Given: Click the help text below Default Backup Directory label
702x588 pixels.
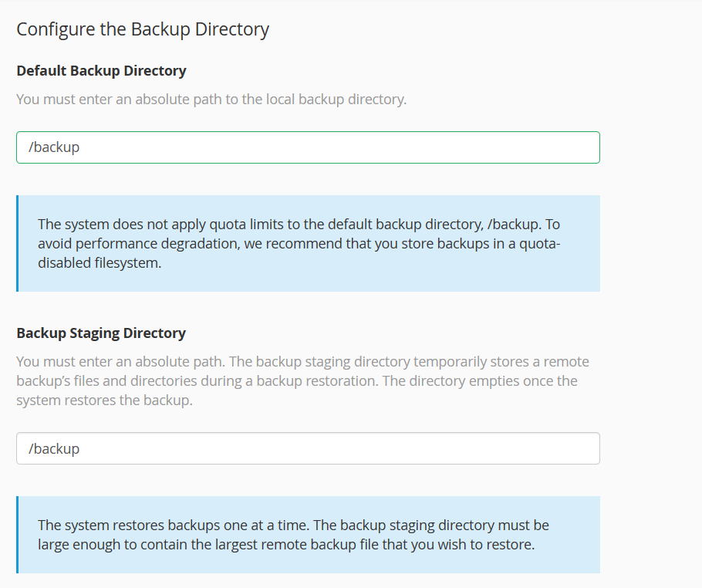Looking at the screenshot, I should point(211,100).
